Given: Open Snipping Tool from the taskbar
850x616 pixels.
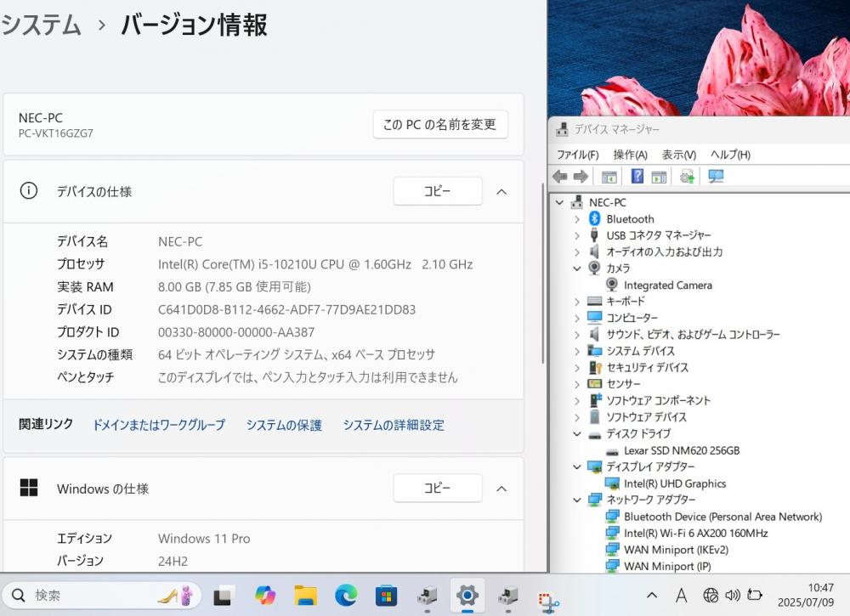Looking at the screenshot, I should 548,601.
